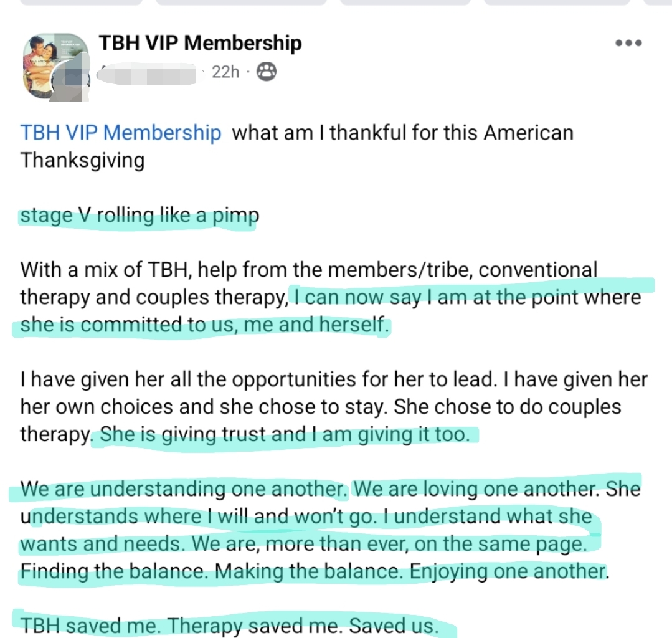
Task: Follow the blue TBH VIP Membership tag link
Action: [121, 133]
